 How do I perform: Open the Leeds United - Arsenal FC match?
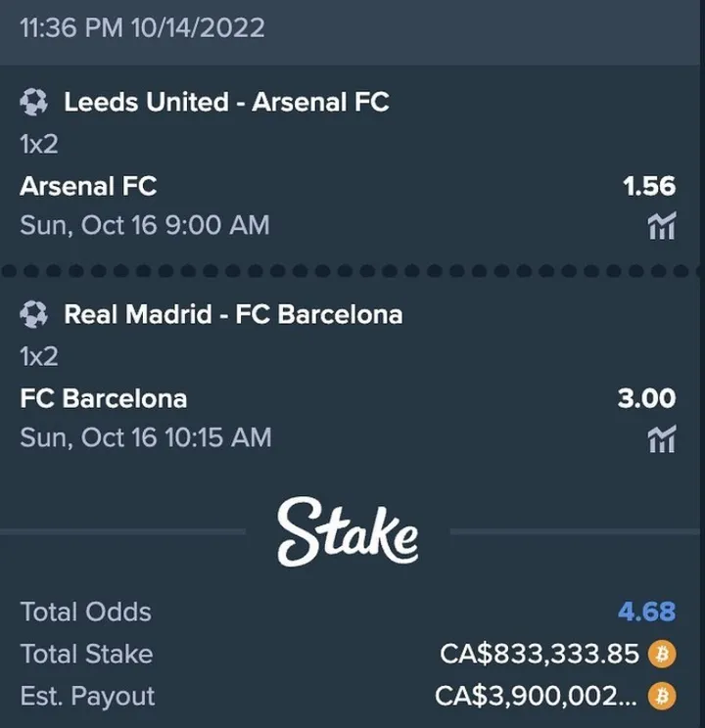[226, 102]
